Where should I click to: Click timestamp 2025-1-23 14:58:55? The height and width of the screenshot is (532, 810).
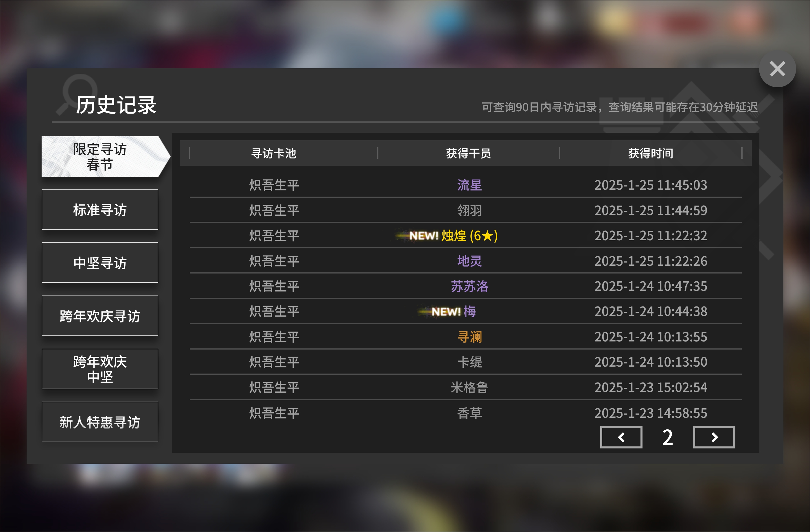tap(650, 413)
